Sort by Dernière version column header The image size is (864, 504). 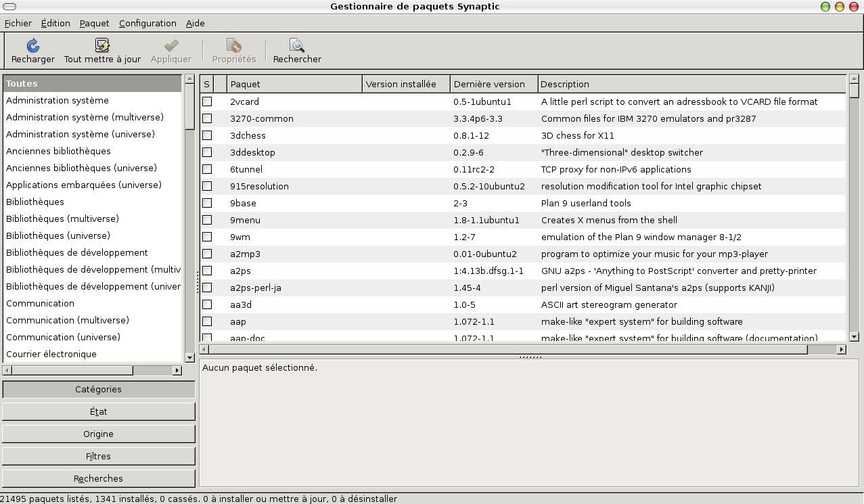click(x=494, y=84)
